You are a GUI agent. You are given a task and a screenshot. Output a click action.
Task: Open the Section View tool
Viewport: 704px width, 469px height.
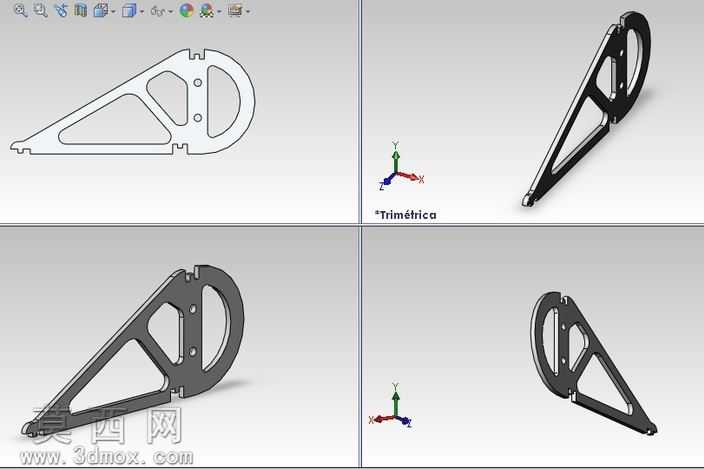pyautogui.click(x=81, y=10)
